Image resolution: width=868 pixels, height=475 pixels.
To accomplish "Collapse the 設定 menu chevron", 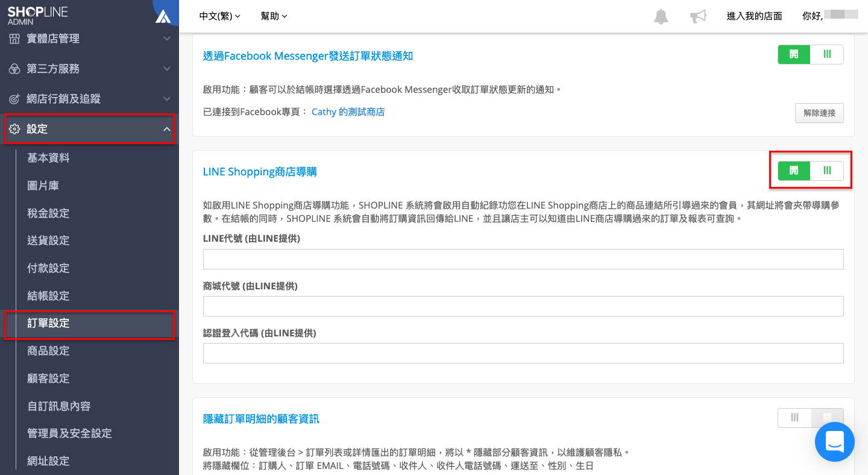I will pyautogui.click(x=167, y=129).
